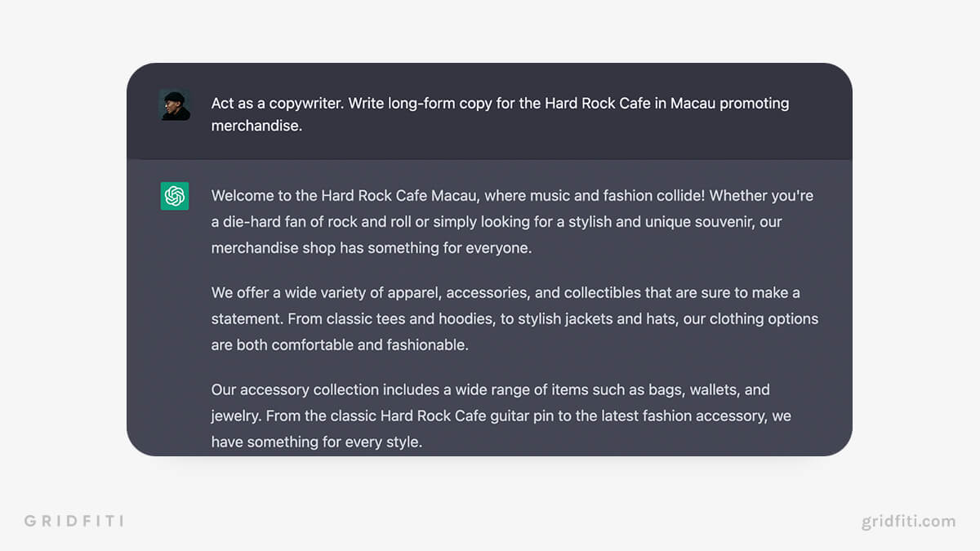Click the prompt line starting "Act as a copywriter"

tap(500, 104)
